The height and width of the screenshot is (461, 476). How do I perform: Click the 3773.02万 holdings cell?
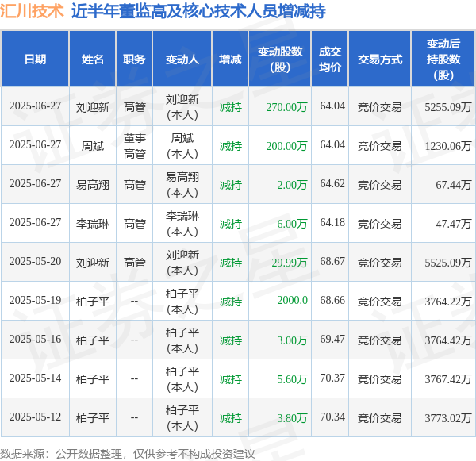click(447, 418)
